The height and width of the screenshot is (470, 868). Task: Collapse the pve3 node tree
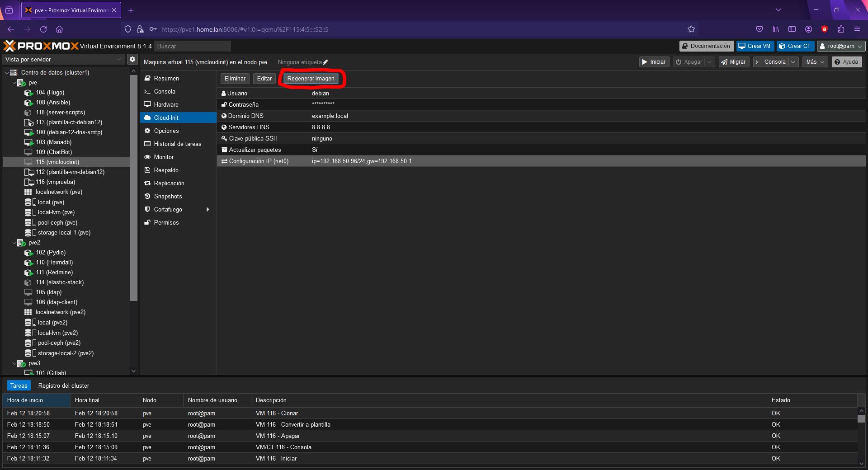pos(14,363)
